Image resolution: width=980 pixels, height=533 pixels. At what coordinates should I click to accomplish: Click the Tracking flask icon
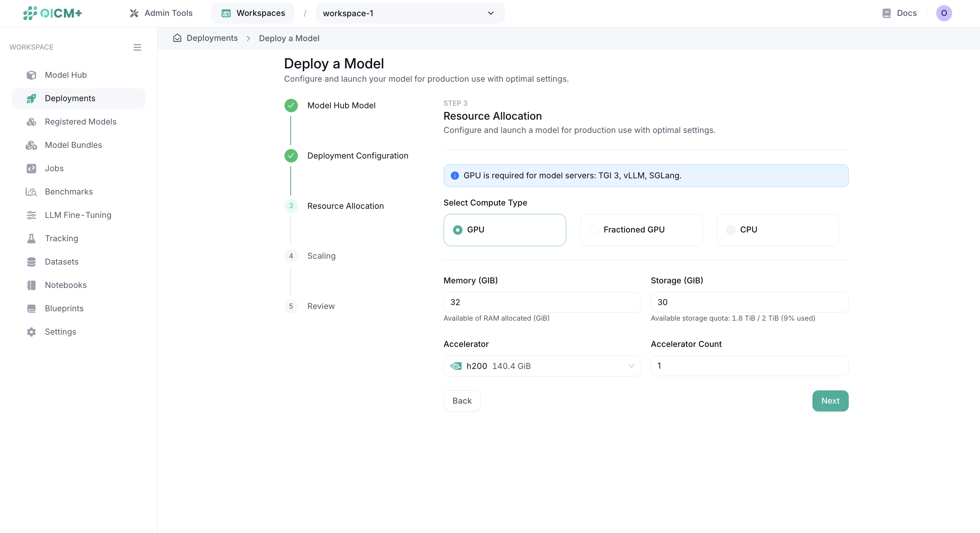click(x=31, y=238)
